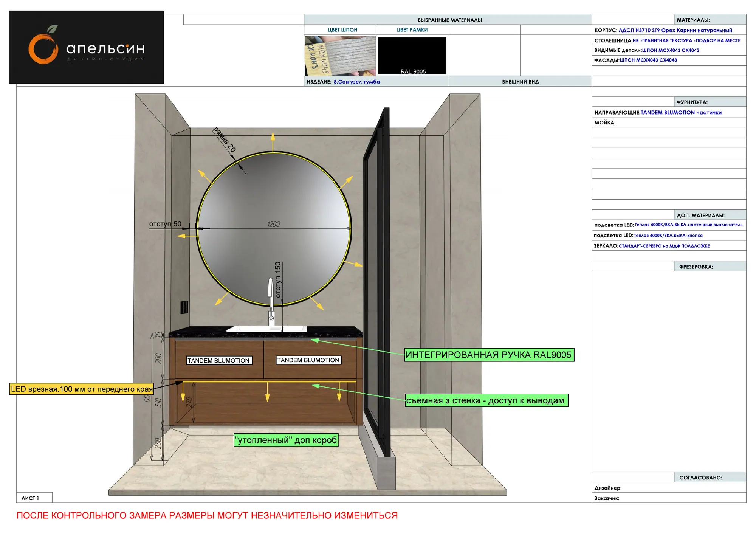Viewport: 756px width, 535px height.
Task: Click the green ИНТЕГРИРОВАННАЯ РУЧКА RAL9005 callout
Action: pos(489,355)
